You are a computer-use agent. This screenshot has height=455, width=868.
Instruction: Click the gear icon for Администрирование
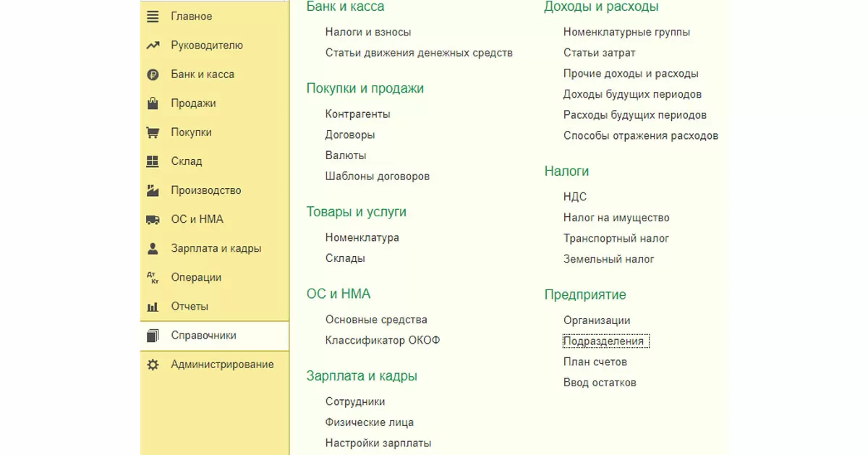click(x=153, y=365)
